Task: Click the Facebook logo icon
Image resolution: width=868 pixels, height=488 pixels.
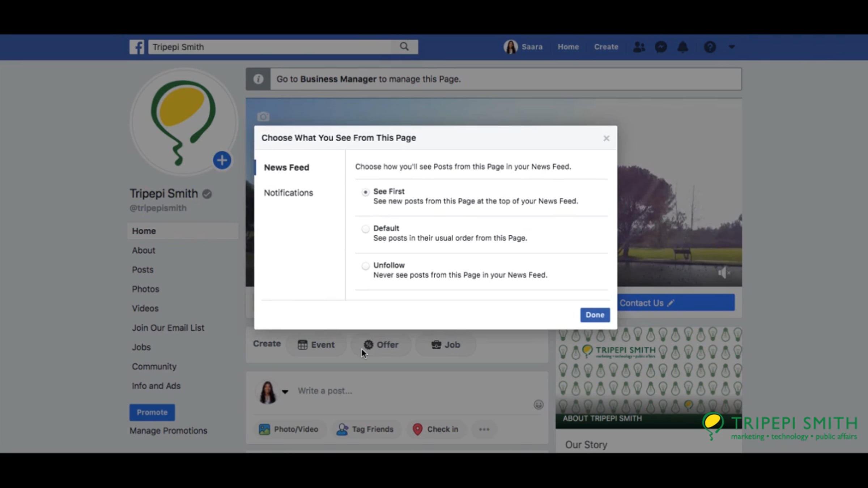Action: (137, 47)
